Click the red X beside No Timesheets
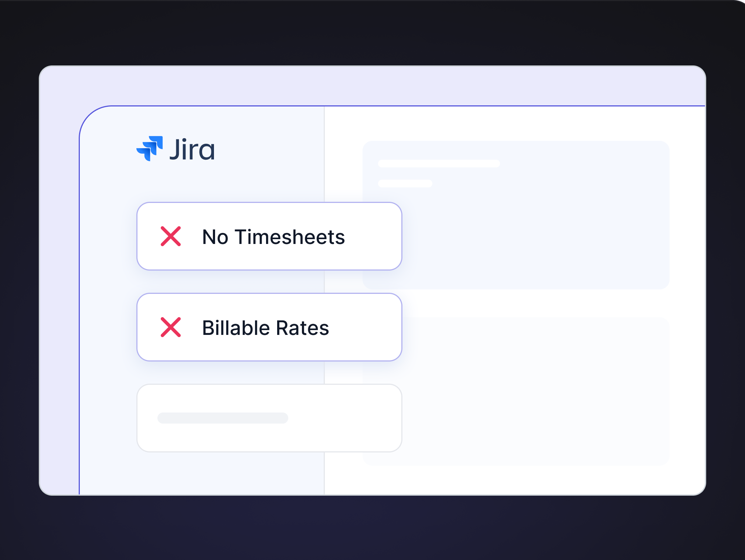The height and width of the screenshot is (560, 745). tap(171, 236)
